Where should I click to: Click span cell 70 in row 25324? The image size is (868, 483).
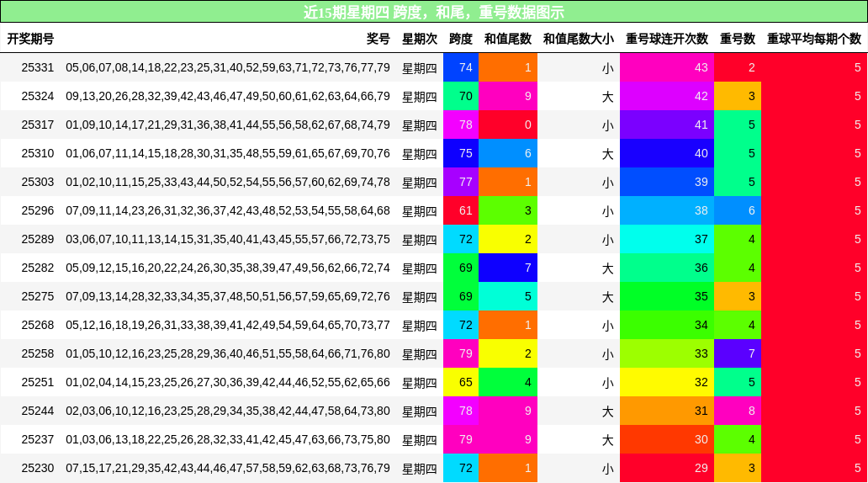(x=461, y=97)
